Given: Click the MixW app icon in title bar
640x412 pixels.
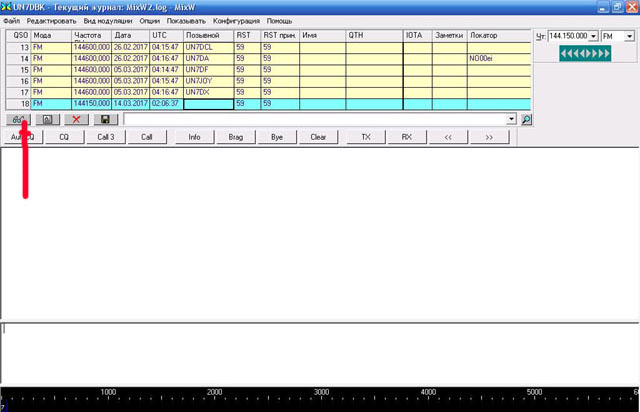Looking at the screenshot, I should click(6, 7).
